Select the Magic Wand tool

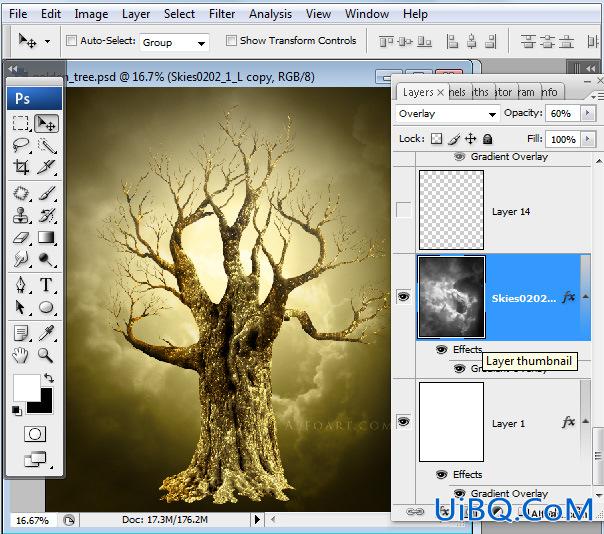[x=47, y=146]
